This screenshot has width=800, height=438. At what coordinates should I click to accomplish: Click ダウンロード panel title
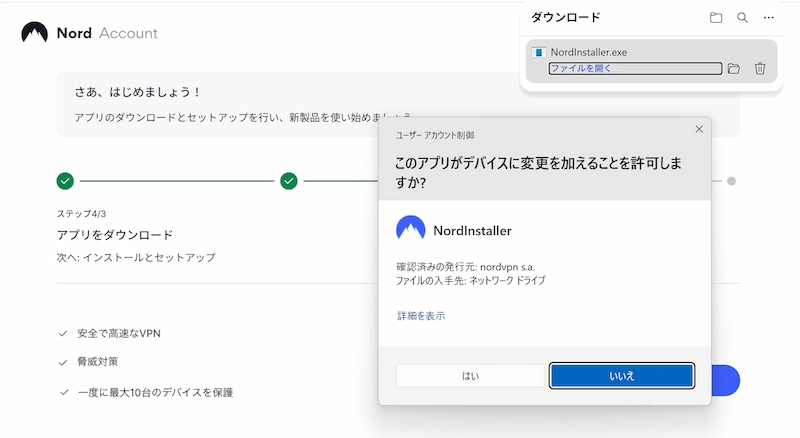(566, 17)
